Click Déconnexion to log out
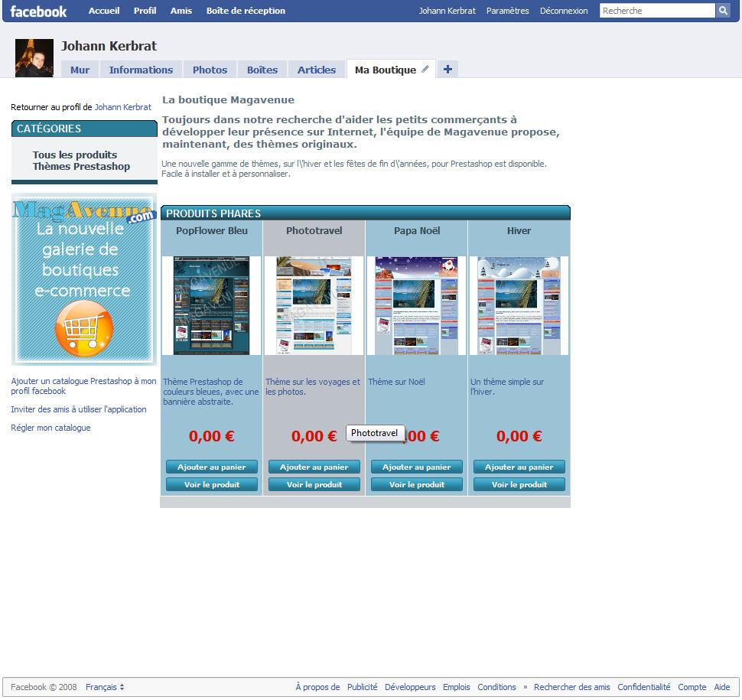The height and width of the screenshot is (700, 742). click(564, 11)
